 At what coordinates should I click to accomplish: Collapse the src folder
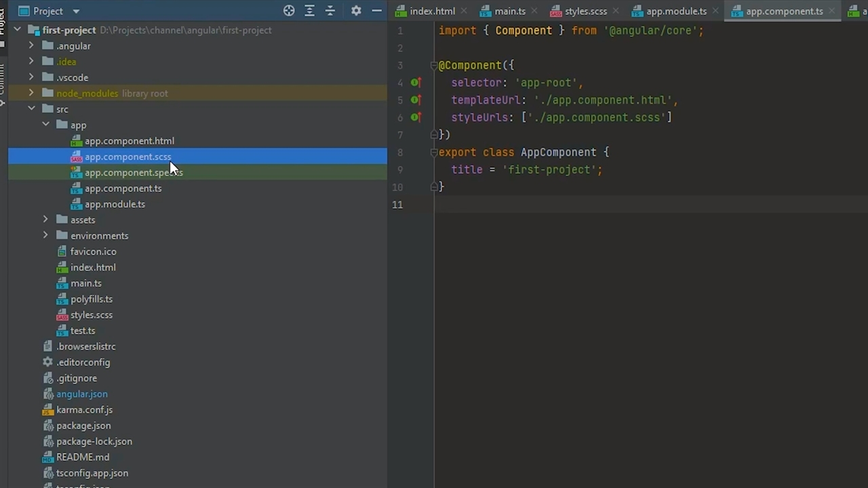[x=31, y=109]
